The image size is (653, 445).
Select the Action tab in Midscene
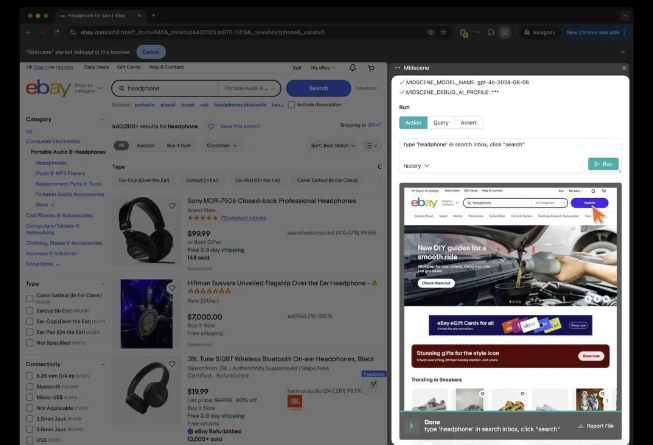[x=413, y=122]
